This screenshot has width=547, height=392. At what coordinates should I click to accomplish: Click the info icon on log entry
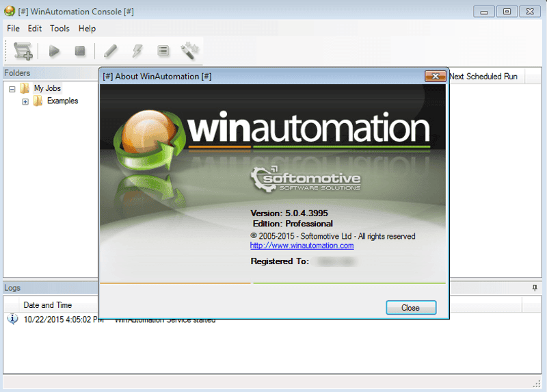[12, 319]
